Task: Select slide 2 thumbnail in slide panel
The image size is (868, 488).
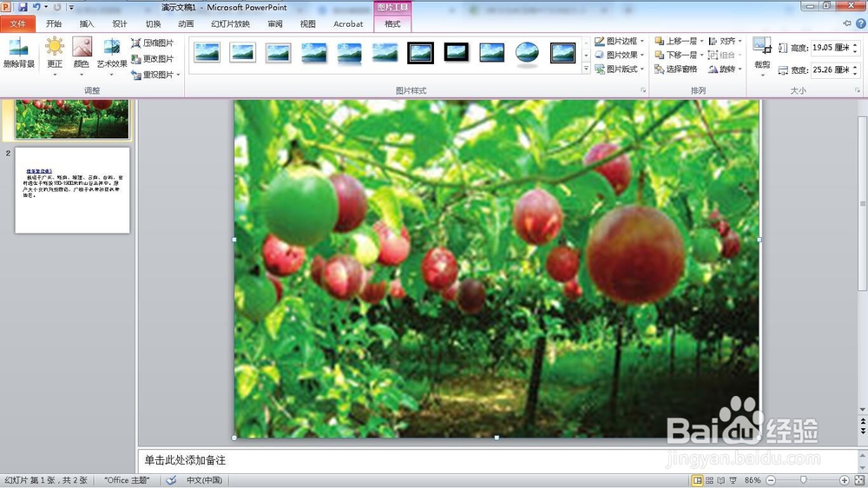Action: pyautogui.click(x=73, y=190)
